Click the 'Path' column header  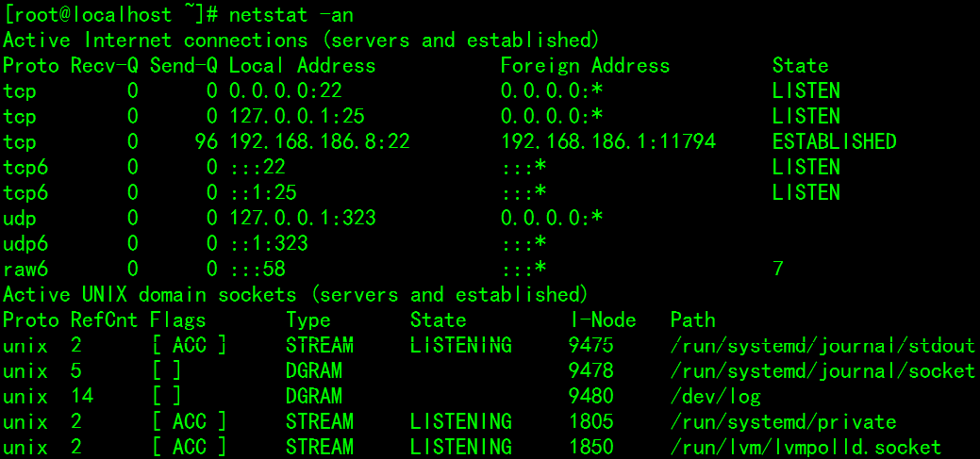pos(693,320)
